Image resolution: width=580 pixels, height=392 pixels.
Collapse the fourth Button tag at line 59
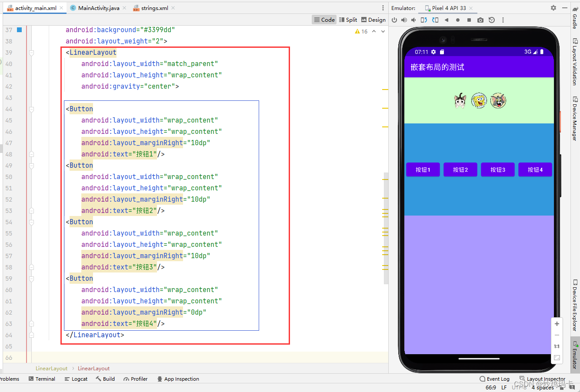31,279
